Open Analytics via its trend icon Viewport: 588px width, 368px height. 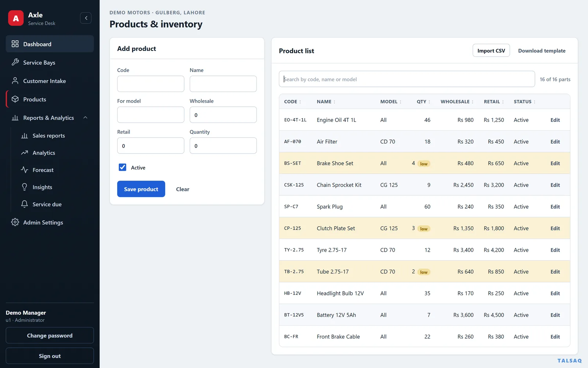[25, 152]
